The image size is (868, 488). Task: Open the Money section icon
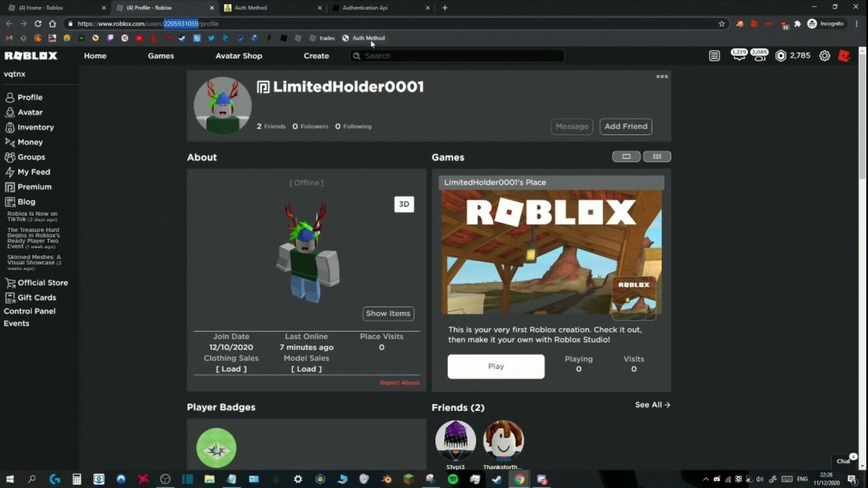pyautogui.click(x=9, y=141)
